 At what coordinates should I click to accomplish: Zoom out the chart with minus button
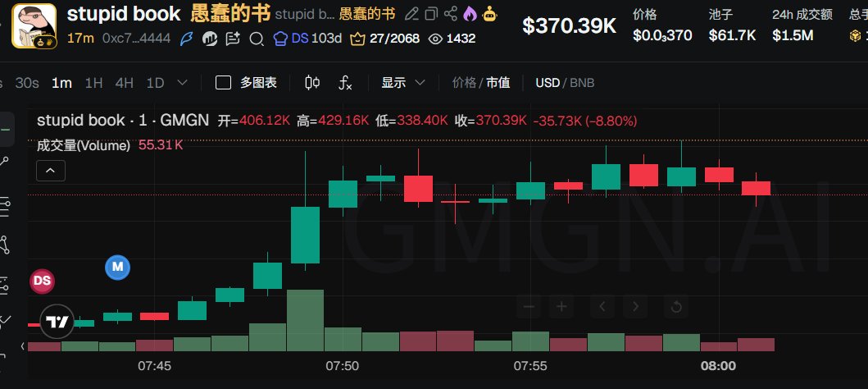[x=529, y=306]
